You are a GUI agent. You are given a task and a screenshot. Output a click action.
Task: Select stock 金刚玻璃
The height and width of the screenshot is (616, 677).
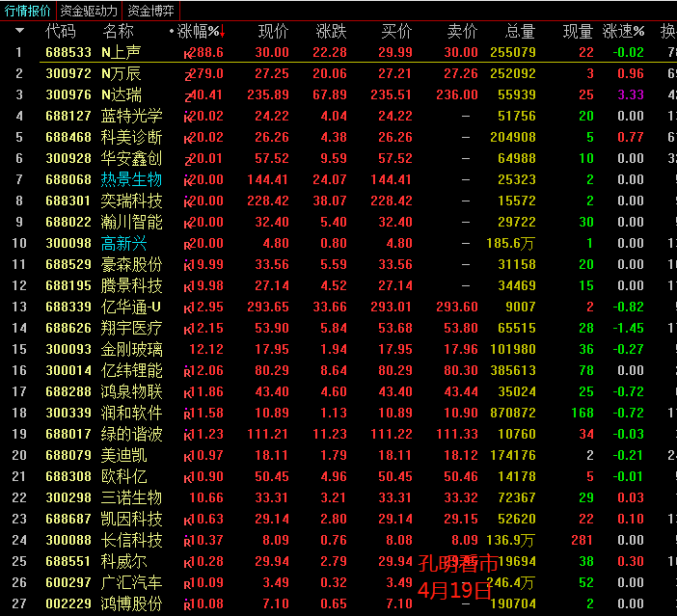(x=132, y=349)
